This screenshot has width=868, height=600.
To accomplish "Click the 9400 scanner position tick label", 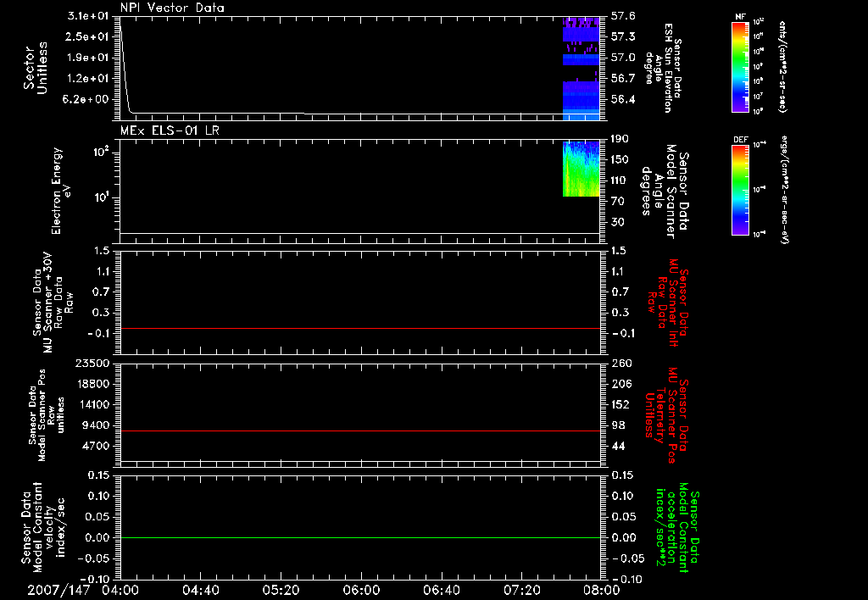I will tap(95, 425).
